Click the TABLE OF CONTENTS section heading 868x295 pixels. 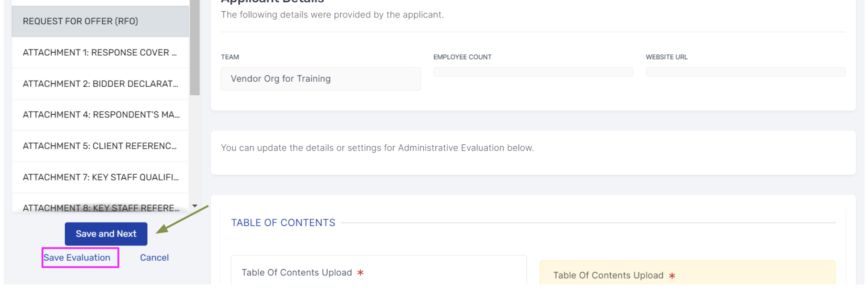[283, 223]
